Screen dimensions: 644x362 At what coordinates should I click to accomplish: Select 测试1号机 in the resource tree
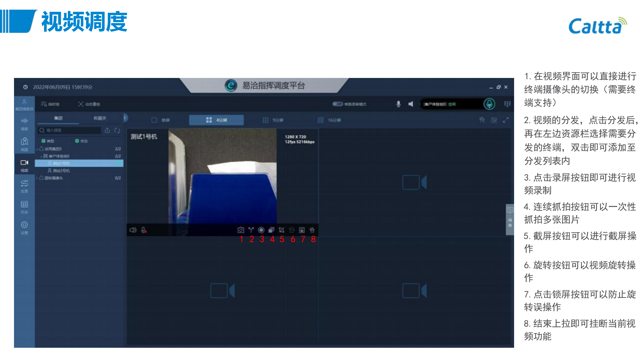point(79,163)
